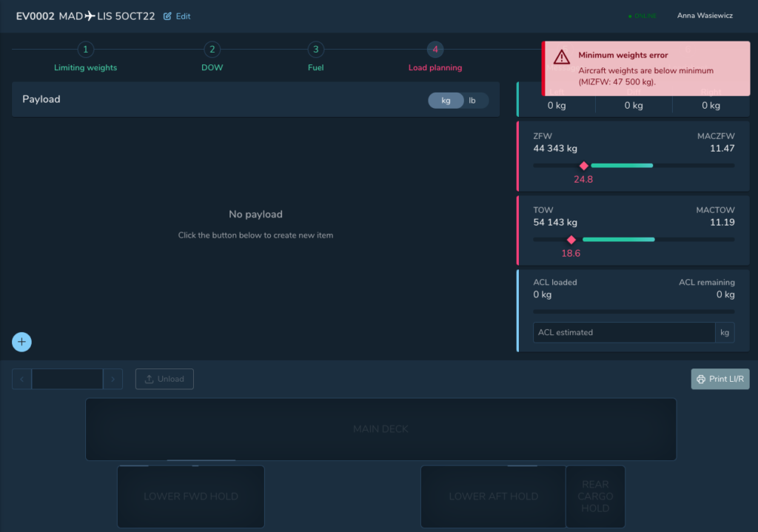Select the REAR CARGO HOLD compartment

point(595,496)
